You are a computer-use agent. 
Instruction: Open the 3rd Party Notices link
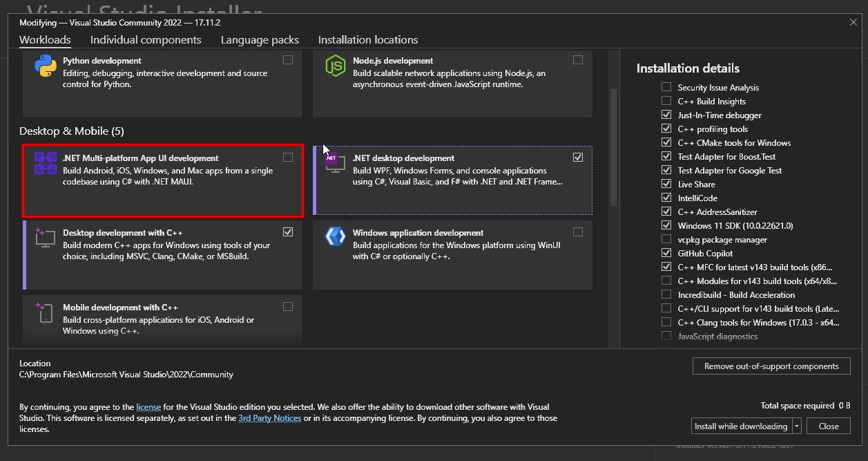(x=269, y=418)
